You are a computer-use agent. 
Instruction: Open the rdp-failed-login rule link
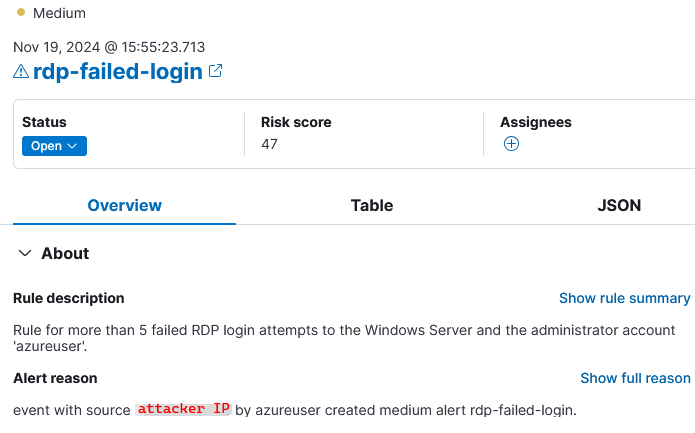tap(117, 71)
